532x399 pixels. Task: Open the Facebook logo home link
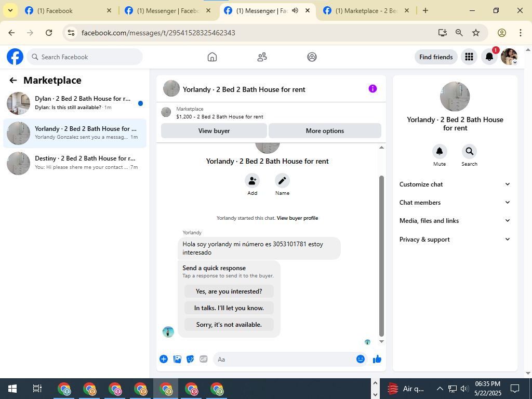(15, 57)
